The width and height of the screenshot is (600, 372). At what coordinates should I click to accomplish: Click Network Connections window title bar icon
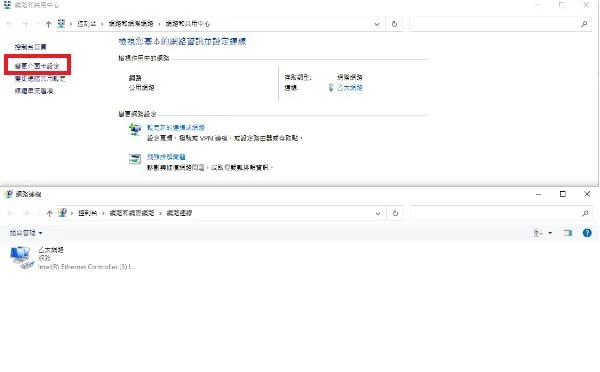click(8, 194)
